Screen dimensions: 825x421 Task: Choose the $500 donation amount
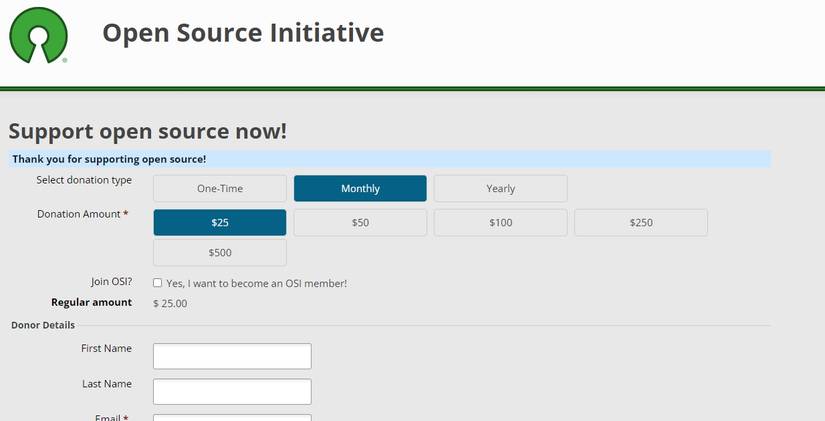(x=220, y=253)
